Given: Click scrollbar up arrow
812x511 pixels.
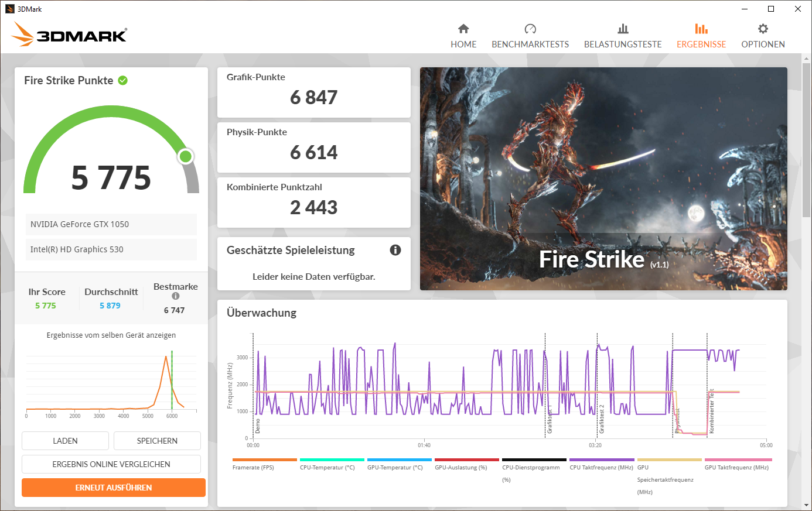Looking at the screenshot, I should click(807, 57).
